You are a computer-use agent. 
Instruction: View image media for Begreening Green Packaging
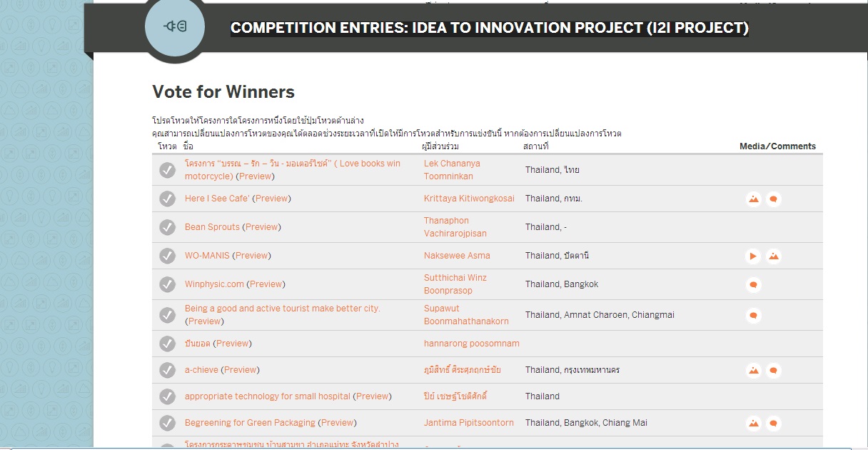pyautogui.click(x=753, y=424)
